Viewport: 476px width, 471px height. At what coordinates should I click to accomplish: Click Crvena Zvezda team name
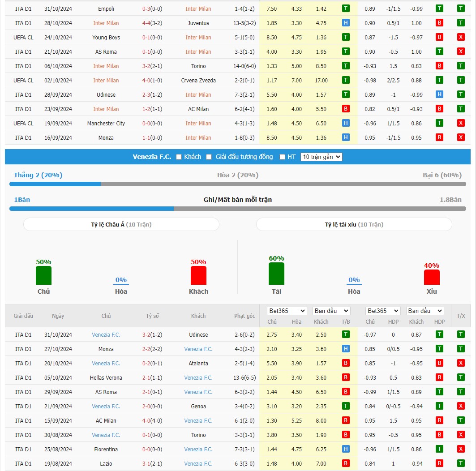click(198, 81)
